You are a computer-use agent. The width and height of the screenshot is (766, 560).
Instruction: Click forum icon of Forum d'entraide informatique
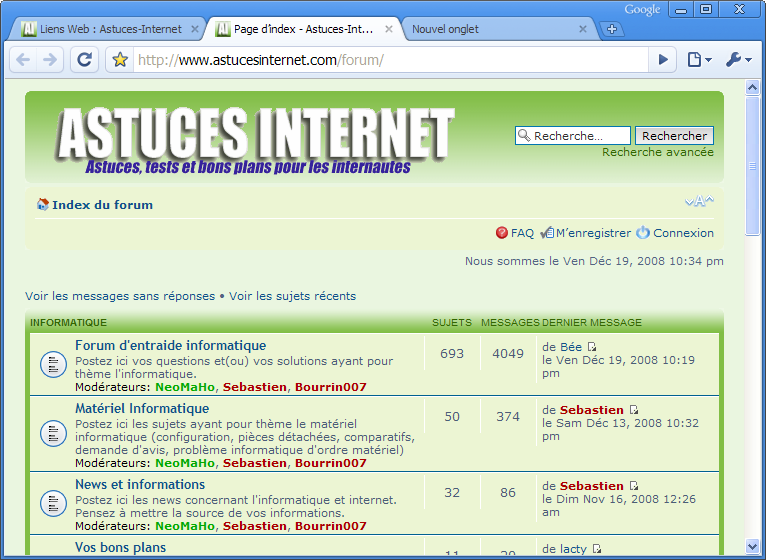click(53, 365)
